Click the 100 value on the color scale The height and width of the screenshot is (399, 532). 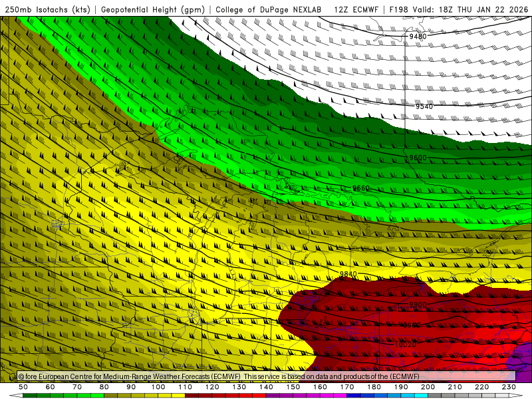tap(158, 387)
